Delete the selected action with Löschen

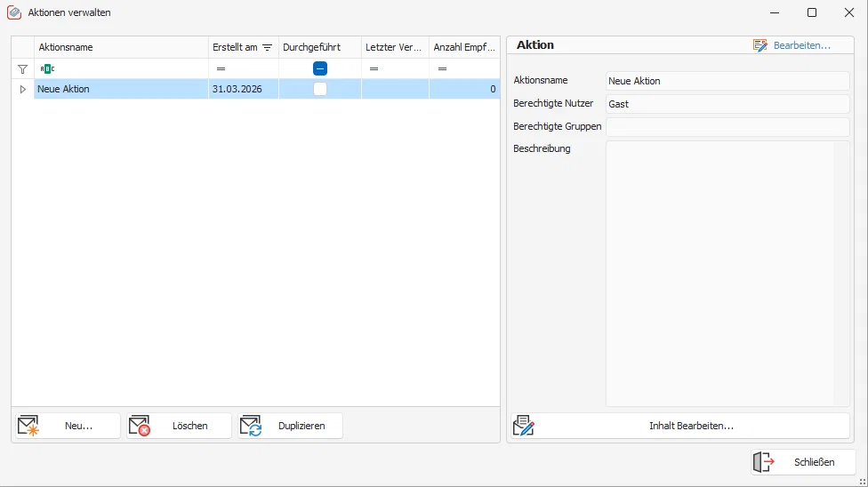tap(179, 426)
